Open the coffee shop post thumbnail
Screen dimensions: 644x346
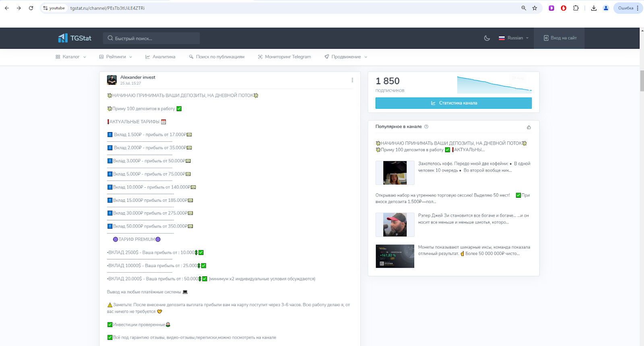395,173
